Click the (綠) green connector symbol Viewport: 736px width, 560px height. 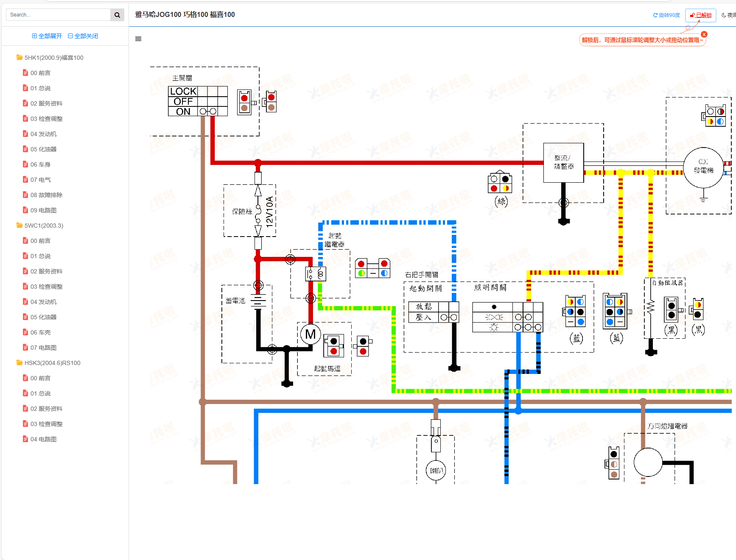click(500, 183)
